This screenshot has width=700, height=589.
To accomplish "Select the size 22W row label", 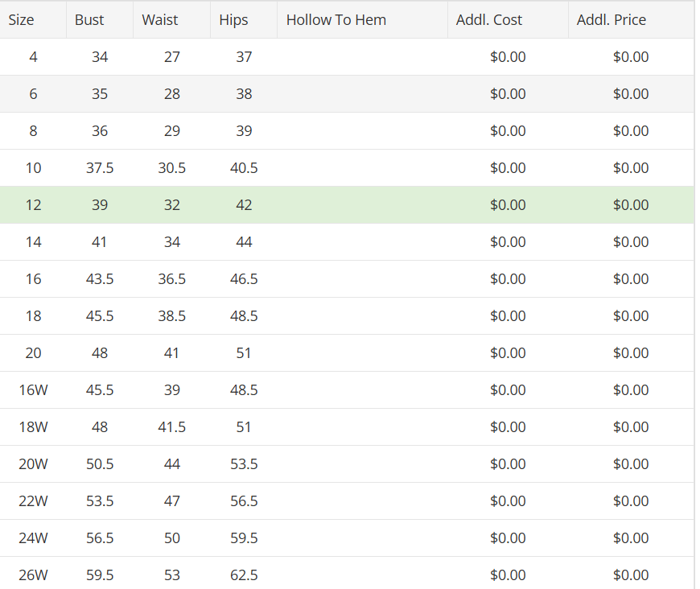I will tap(33, 501).
